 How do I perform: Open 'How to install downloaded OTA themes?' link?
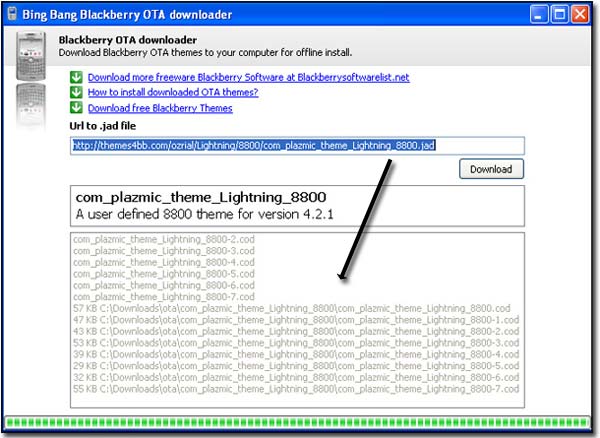coord(173,92)
